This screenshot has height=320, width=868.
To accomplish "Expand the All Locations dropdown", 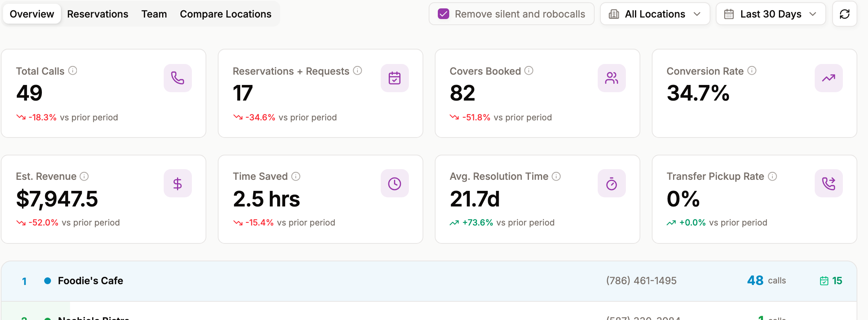I will click(655, 14).
